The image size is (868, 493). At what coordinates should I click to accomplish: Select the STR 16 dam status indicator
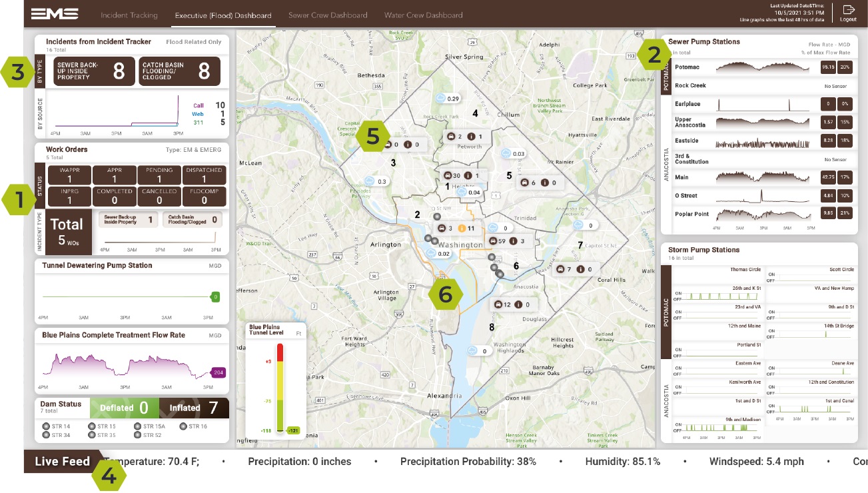(183, 426)
